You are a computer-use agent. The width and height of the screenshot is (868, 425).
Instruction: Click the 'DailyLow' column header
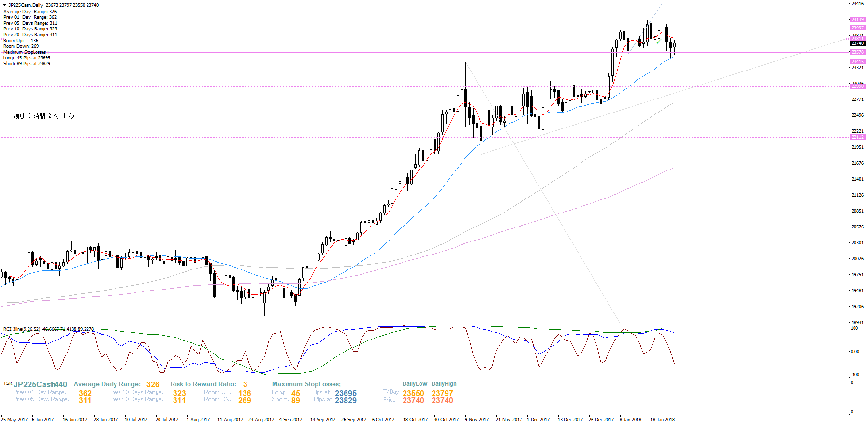pos(415,384)
